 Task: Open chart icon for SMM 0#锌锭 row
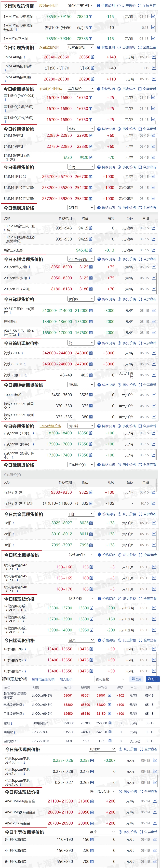click(154, 135)
